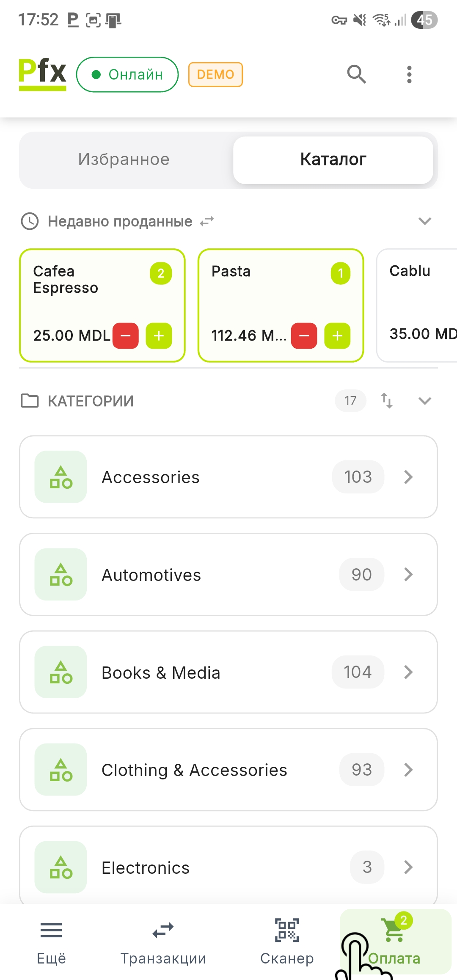Open the search magnifier icon
The height and width of the screenshot is (980, 457).
click(x=356, y=74)
